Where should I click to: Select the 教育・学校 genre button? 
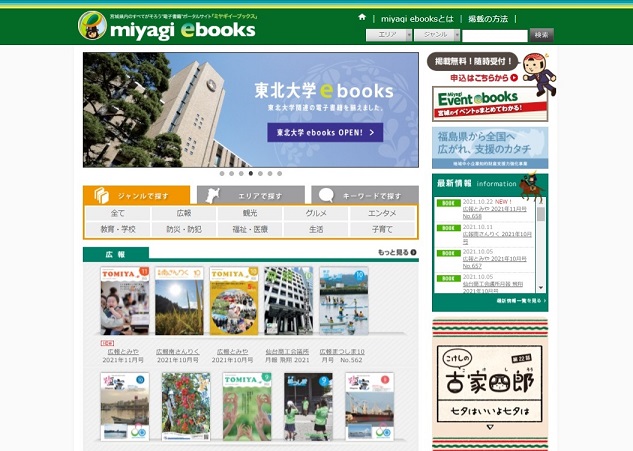118,229
